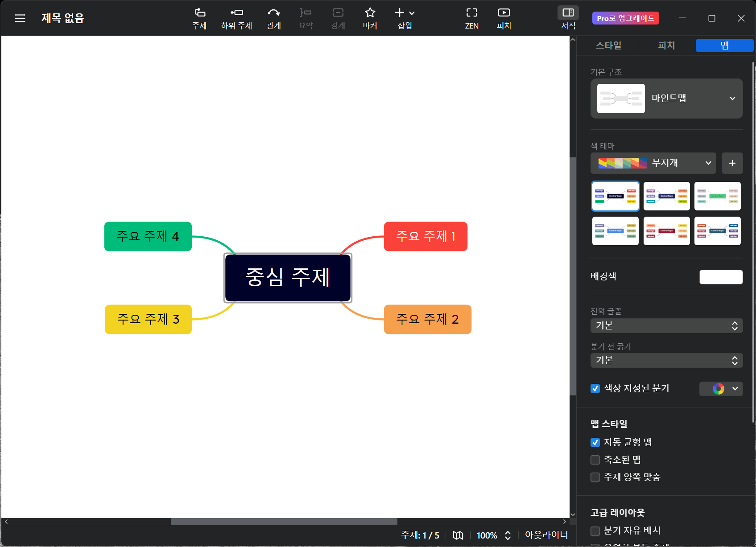Select the pale green theme thumbnail
756x547 pixels.
point(718,196)
